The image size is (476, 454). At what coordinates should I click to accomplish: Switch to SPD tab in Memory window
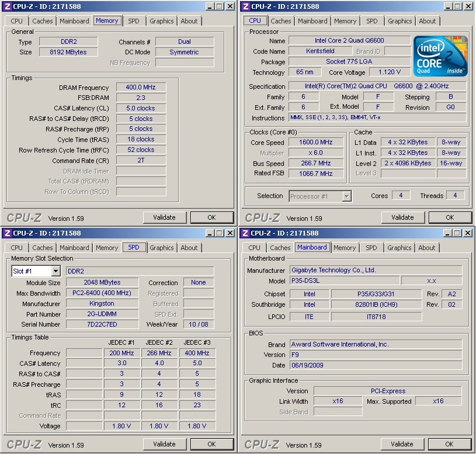click(133, 21)
